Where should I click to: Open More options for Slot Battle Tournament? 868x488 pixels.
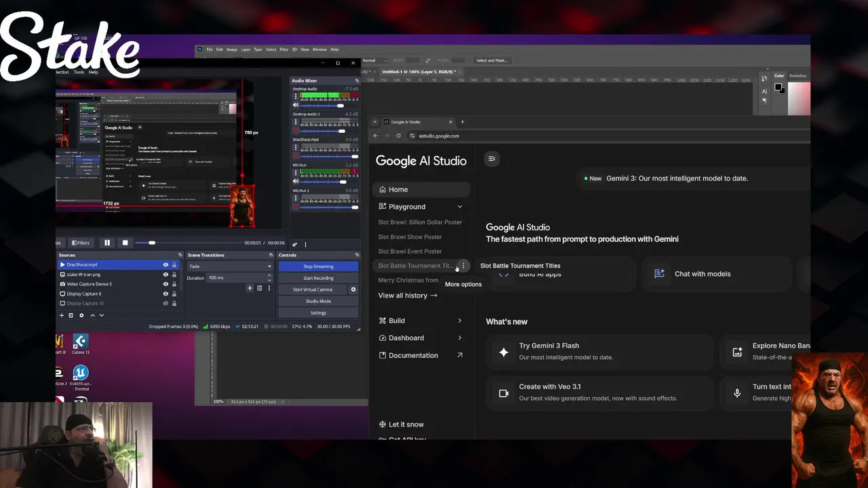point(463,266)
